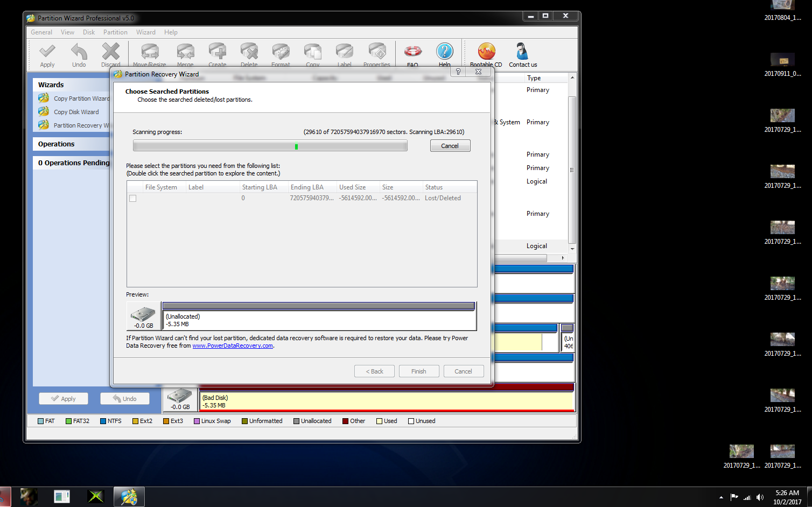Open the Partition menu
Viewport: 812px width, 507px height.
point(115,32)
